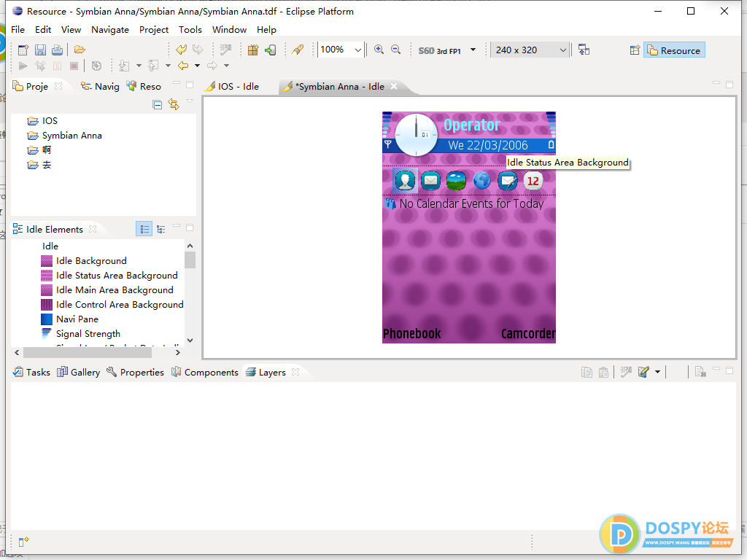
Task: Click the Print toolbar icon
Action: coord(57,50)
